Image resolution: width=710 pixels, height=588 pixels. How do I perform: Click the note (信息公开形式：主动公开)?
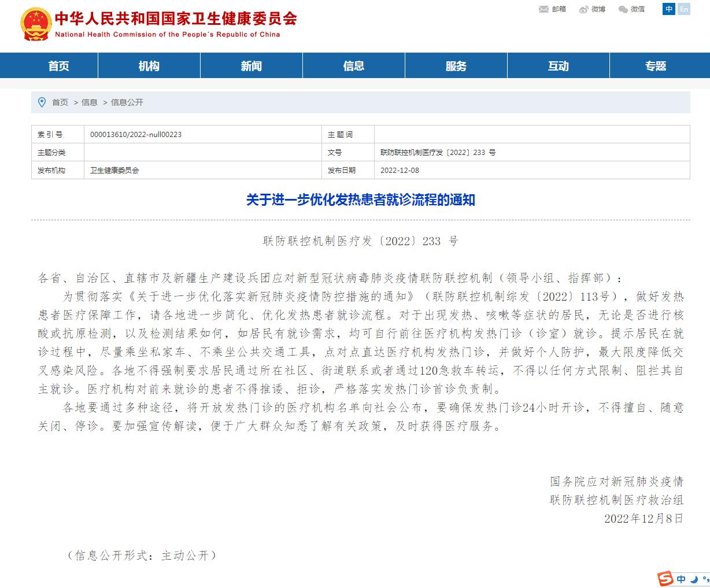[142, 555]
